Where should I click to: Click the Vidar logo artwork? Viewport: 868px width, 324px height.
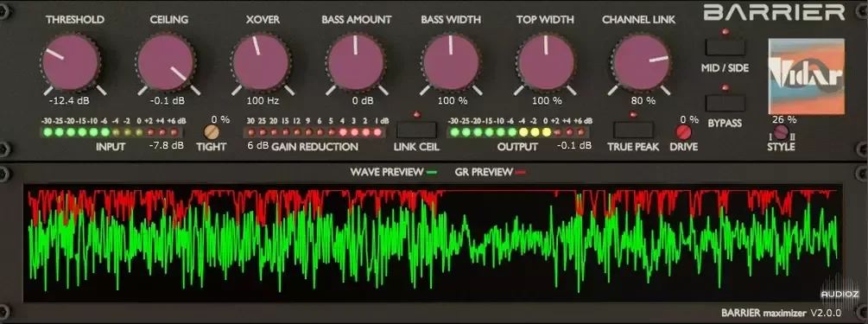[x=807, y=76]
